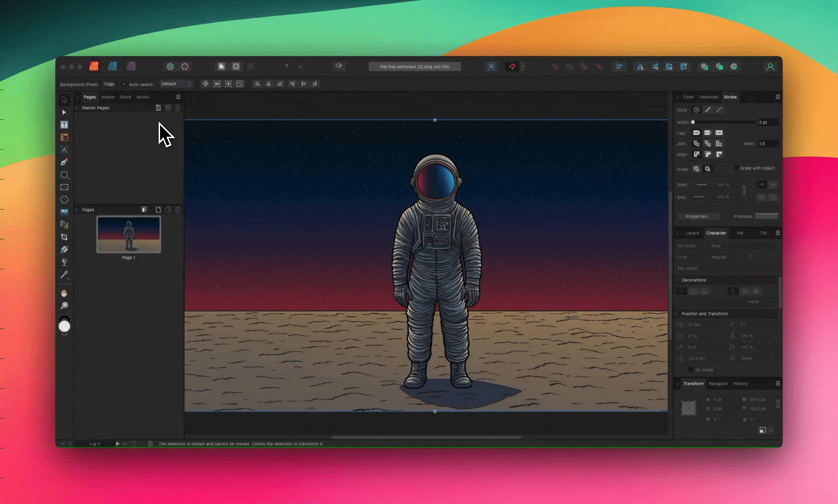838x504 pixels.
Task: Toggle snapping magnet button
Action: (x=512, y=67)
